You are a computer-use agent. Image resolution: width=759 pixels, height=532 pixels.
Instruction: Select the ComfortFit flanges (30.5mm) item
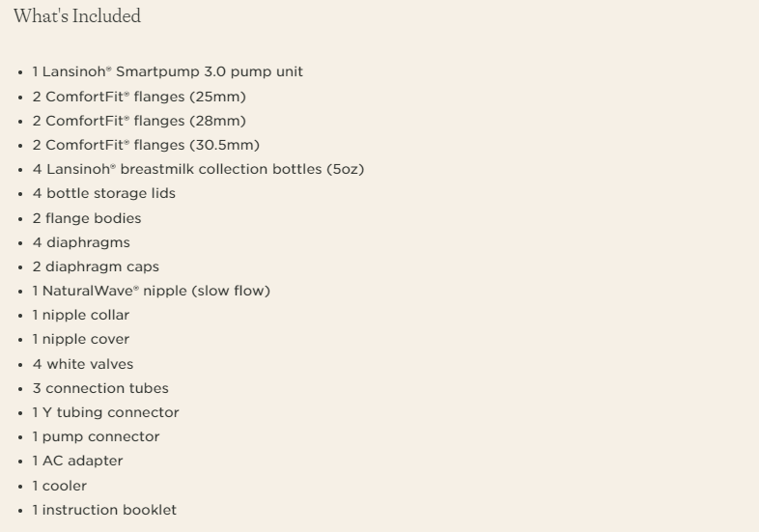pos(146,145)
